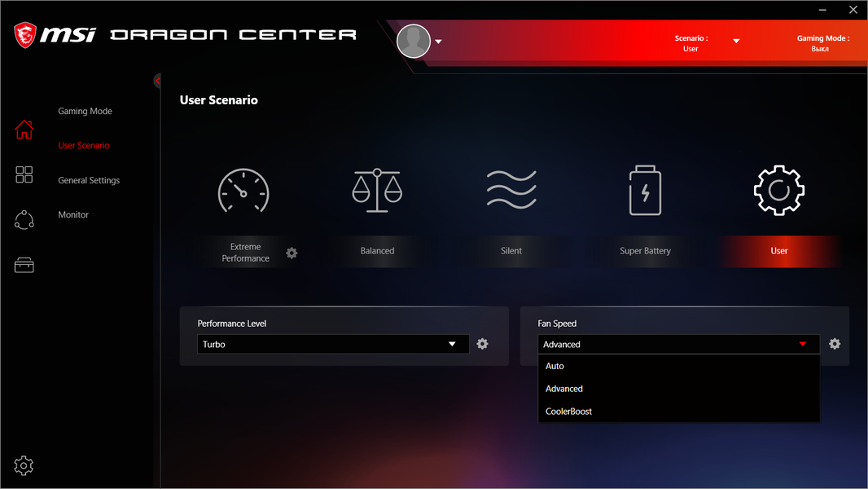Open the four-squares apps sidebar icon
The height and width of the screenshot is (489, 868).
point(24,174)
